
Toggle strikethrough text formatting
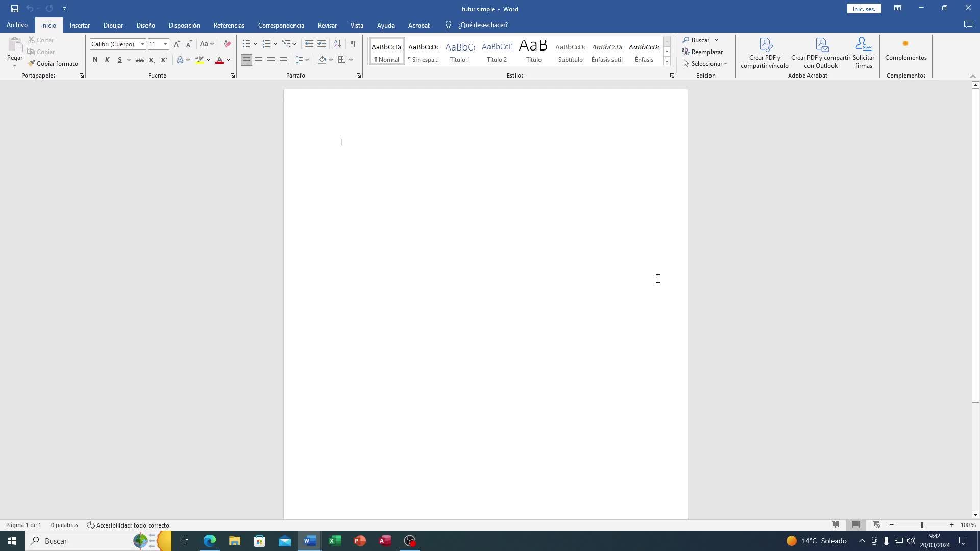139,60
